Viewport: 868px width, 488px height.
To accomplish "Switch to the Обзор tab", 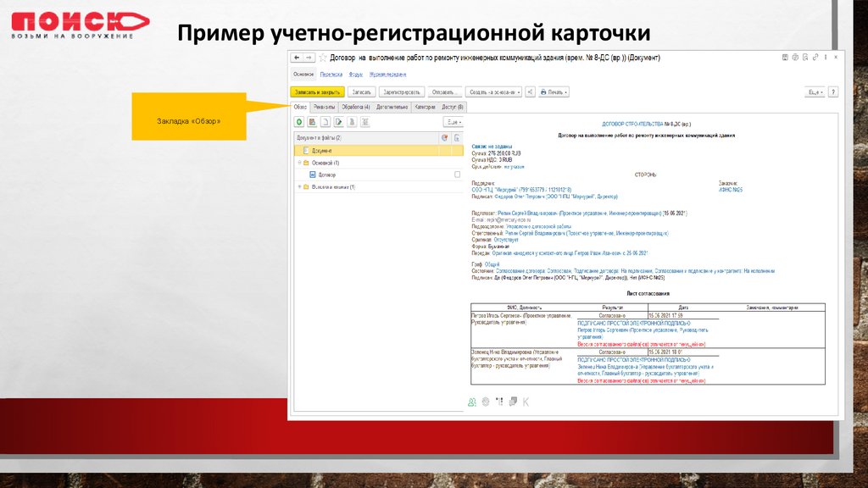I will 300,107.
